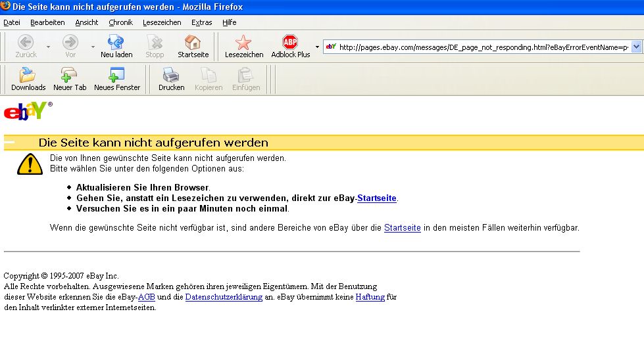Expand the Zurück history dropdown arrow
The height and width of the screenshot is (339, 644).
[48, 47]
